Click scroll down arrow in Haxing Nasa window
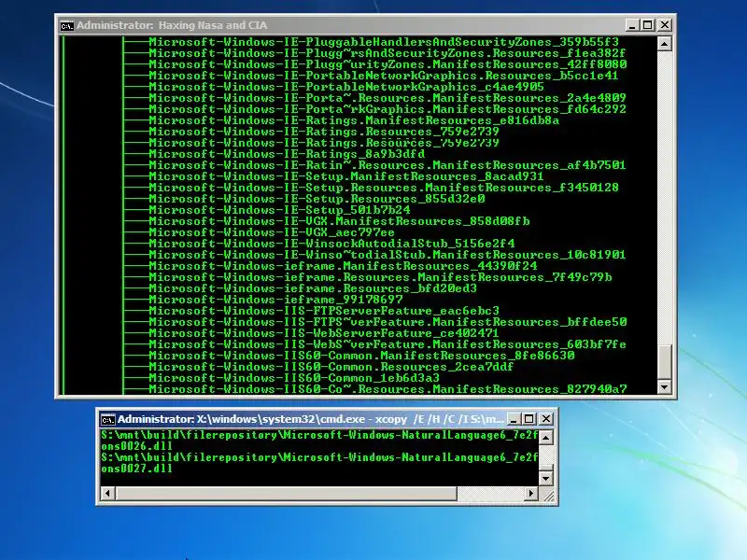This screenshot has width=747, height=560. pyautogui.click(x=664, y=386)
